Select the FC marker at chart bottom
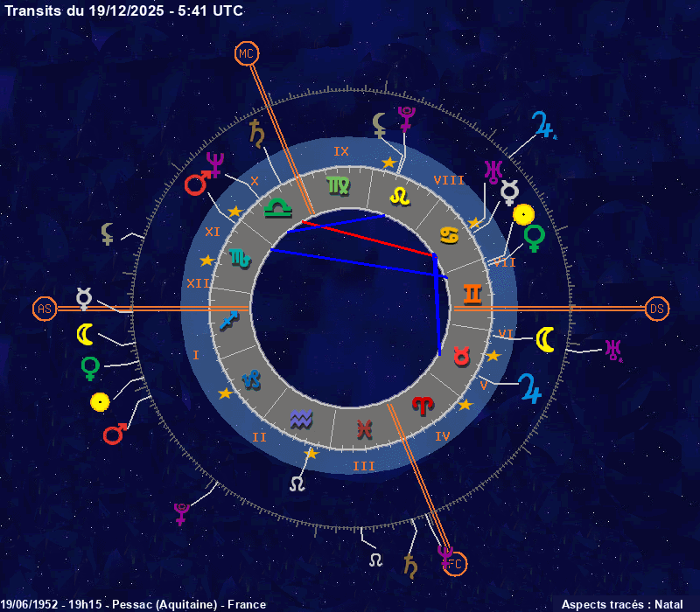The width and height of the screenshot is (700, 612). click(x=455, y=564)
